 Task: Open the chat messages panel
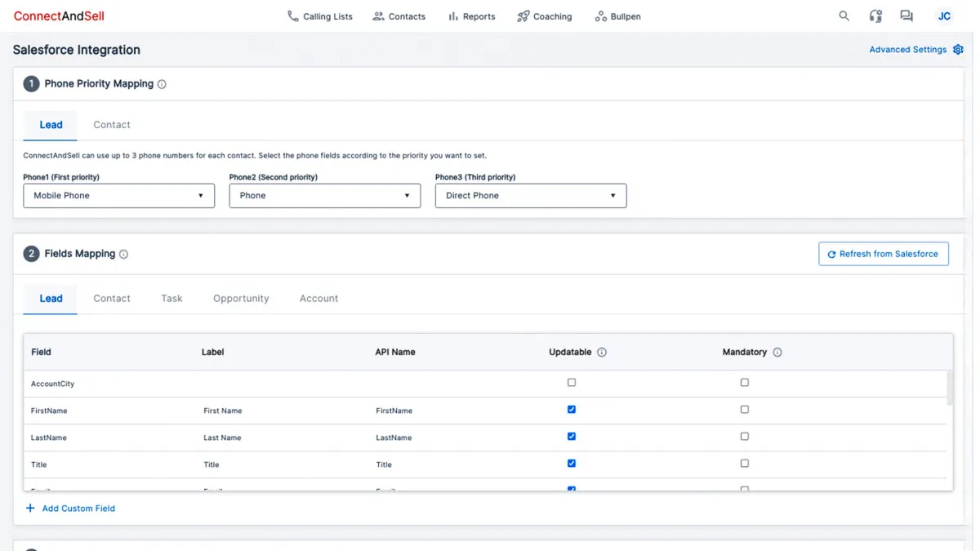click(906, 16)
